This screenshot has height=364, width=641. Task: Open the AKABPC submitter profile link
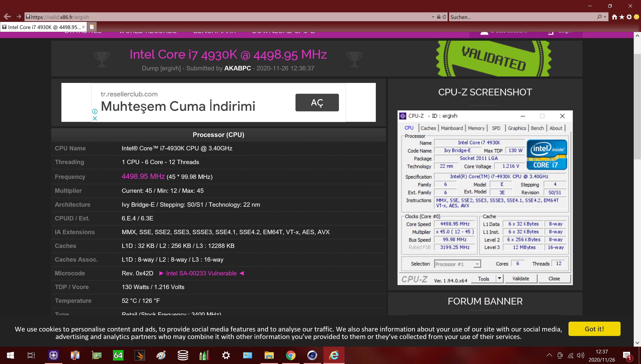(x=237, y=68)
